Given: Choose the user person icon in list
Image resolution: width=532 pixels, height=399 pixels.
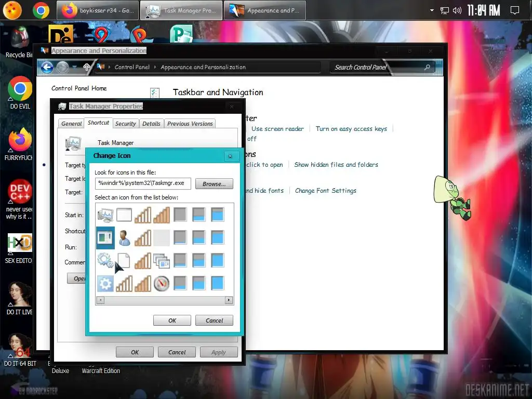Looking at the screenshot, I should pos(124,238).
